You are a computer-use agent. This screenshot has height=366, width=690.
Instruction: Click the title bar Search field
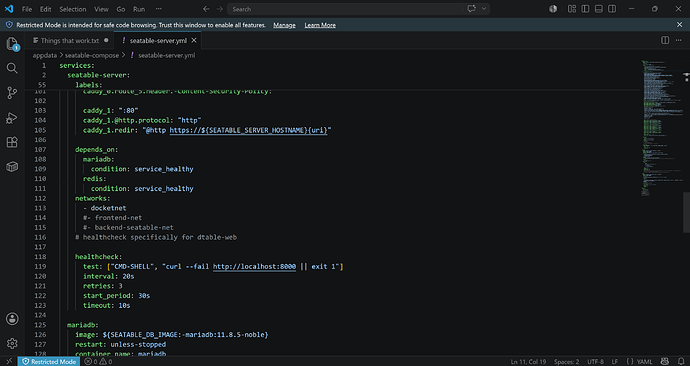[359, 9]
